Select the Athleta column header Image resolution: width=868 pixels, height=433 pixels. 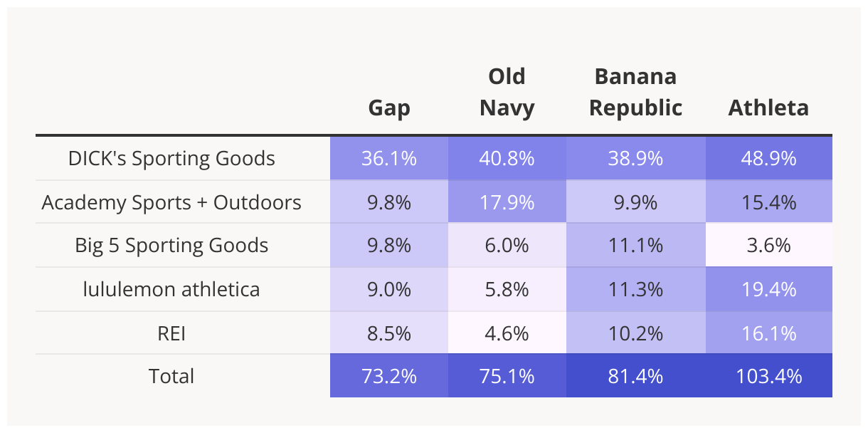coord(768,108)
